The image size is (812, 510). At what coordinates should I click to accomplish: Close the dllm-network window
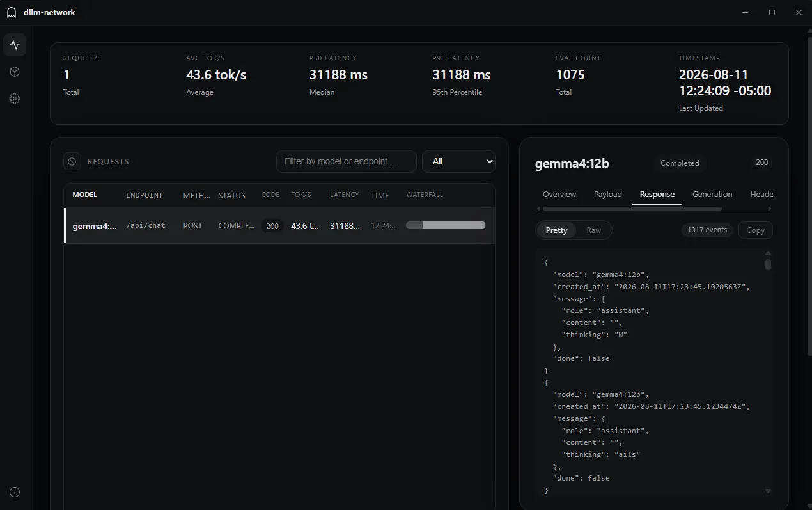click(x=799, y=12)
